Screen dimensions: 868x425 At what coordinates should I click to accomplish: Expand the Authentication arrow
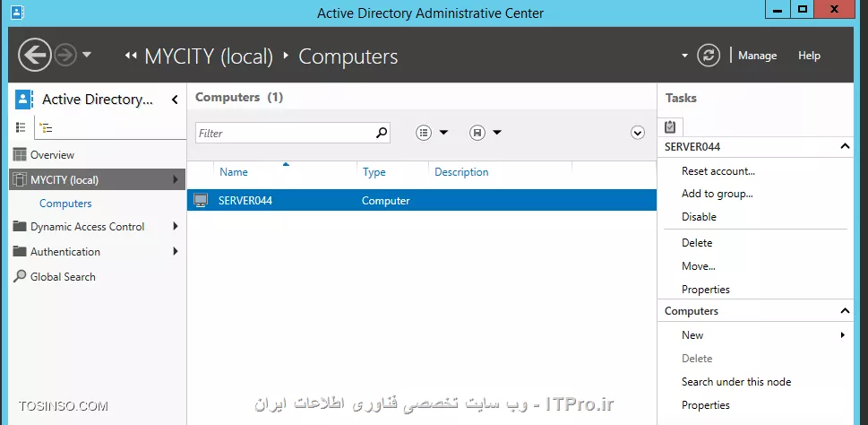click(x=176, y=251)
